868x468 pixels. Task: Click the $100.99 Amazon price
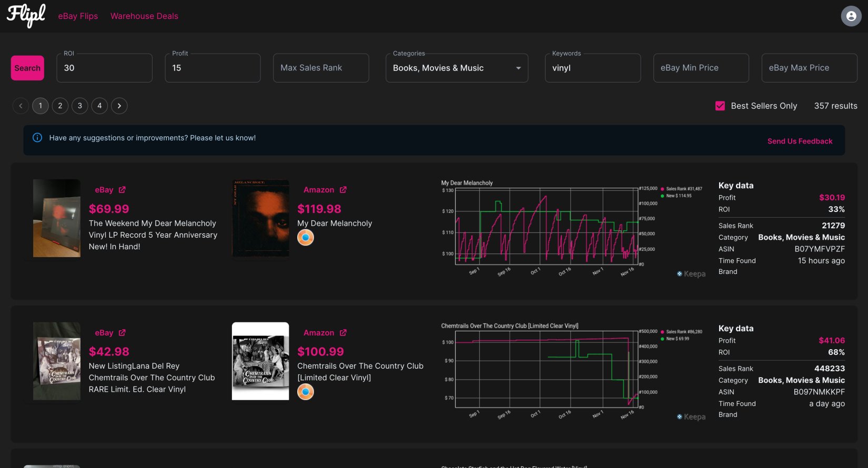(x=320, y=352)
